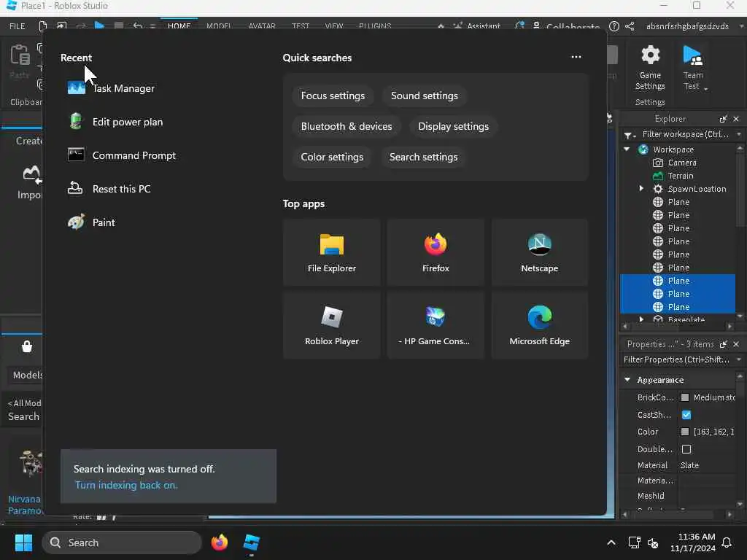This screenshot has height=560, width=747.
Task: Select the Terrain item in Explorer
Action: [x=681, y=176]
